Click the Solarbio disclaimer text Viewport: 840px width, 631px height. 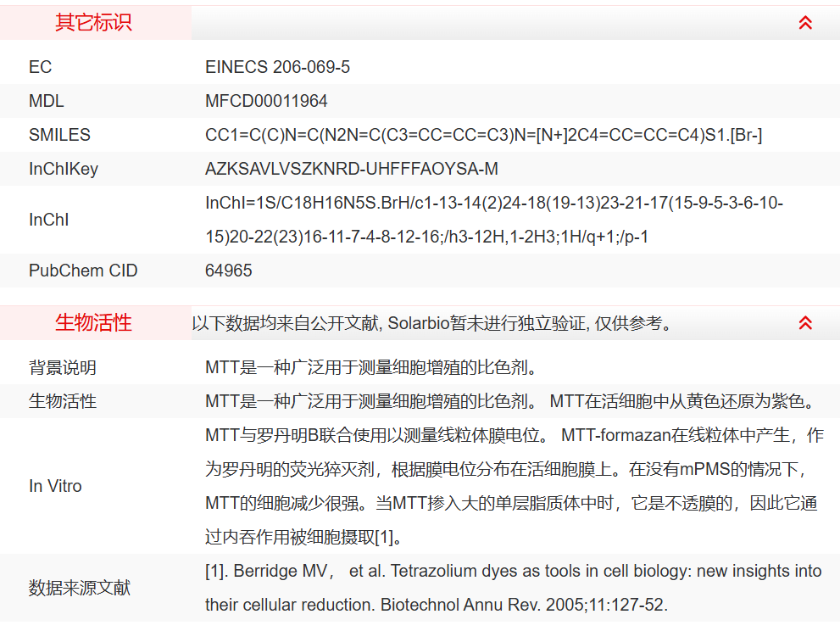[432, 323]
